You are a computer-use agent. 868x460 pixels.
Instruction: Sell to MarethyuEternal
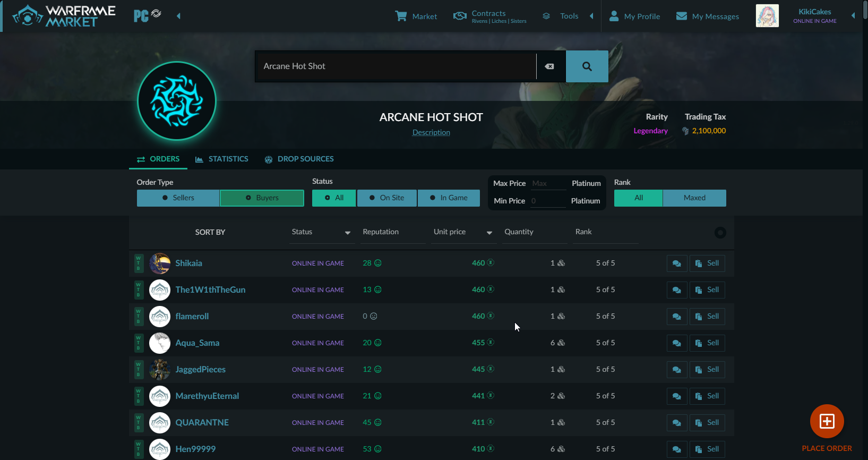707,396
